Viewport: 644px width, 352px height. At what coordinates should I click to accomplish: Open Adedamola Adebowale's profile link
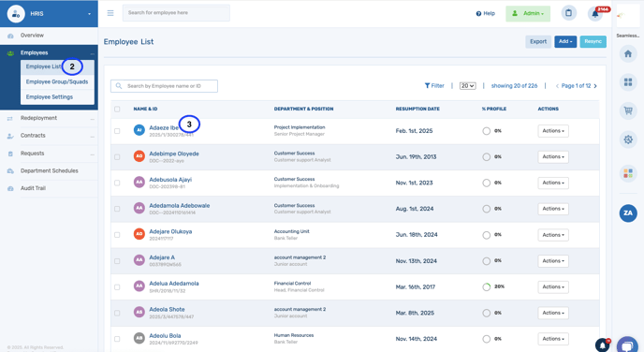(179, 205)
